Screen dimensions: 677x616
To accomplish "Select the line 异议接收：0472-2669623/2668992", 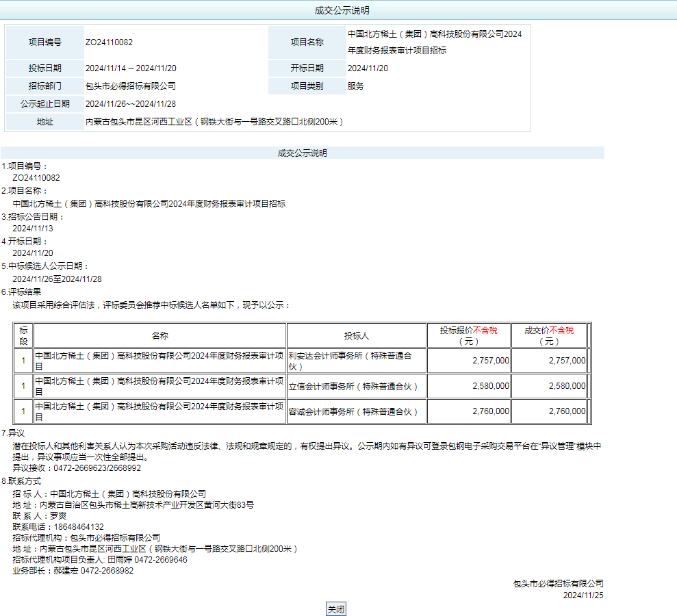I will click(77, 468).
